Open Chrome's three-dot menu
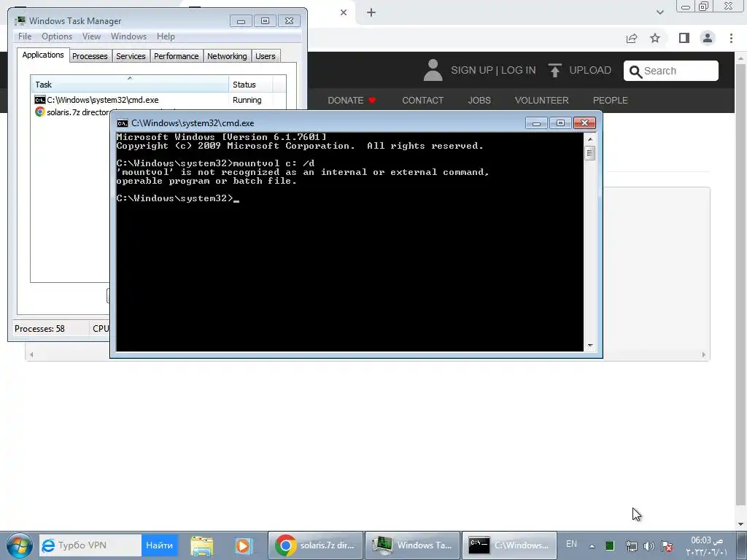747x560 pixels. 731,38
